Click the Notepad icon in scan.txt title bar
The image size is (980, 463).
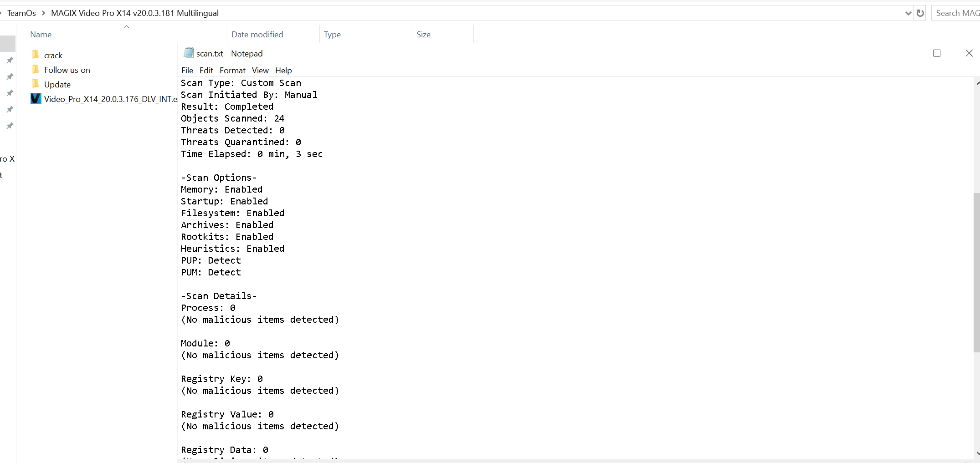pos(189,53)
